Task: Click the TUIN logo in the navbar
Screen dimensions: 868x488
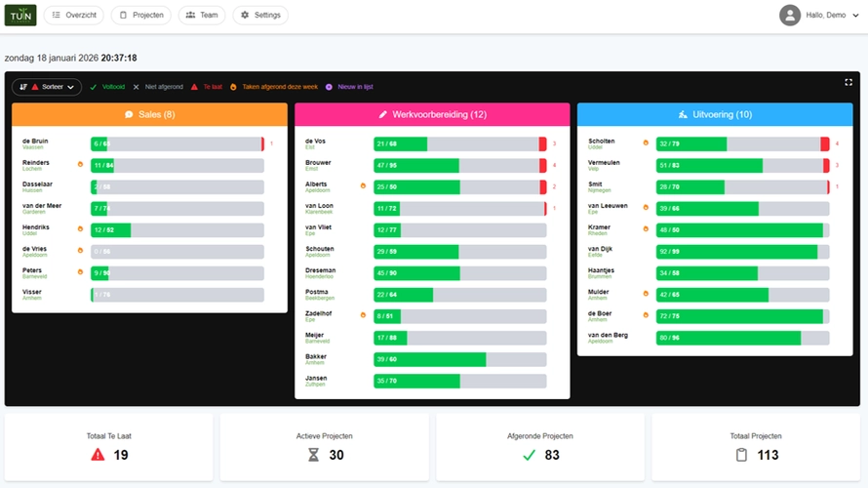Action: [20, 16]
